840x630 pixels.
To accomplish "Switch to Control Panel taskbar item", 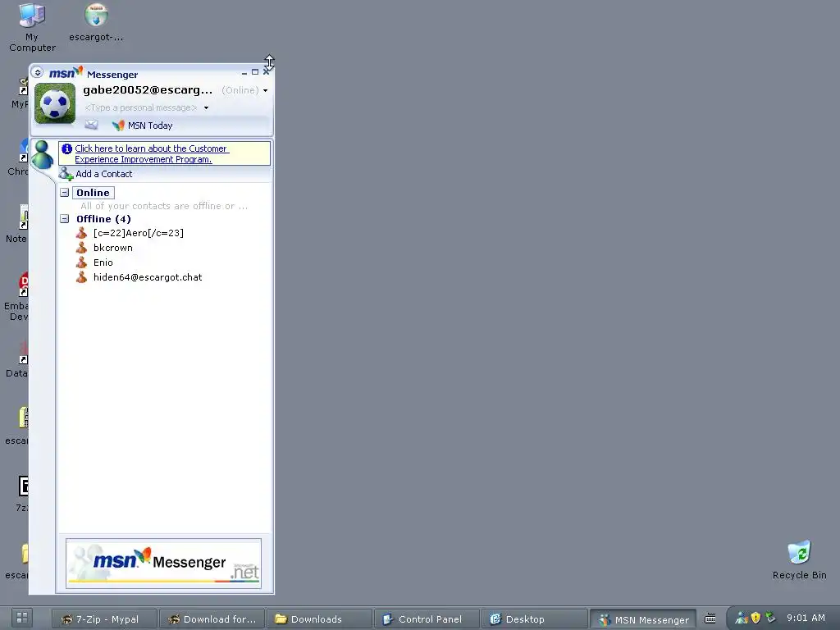I will point(427,619).
